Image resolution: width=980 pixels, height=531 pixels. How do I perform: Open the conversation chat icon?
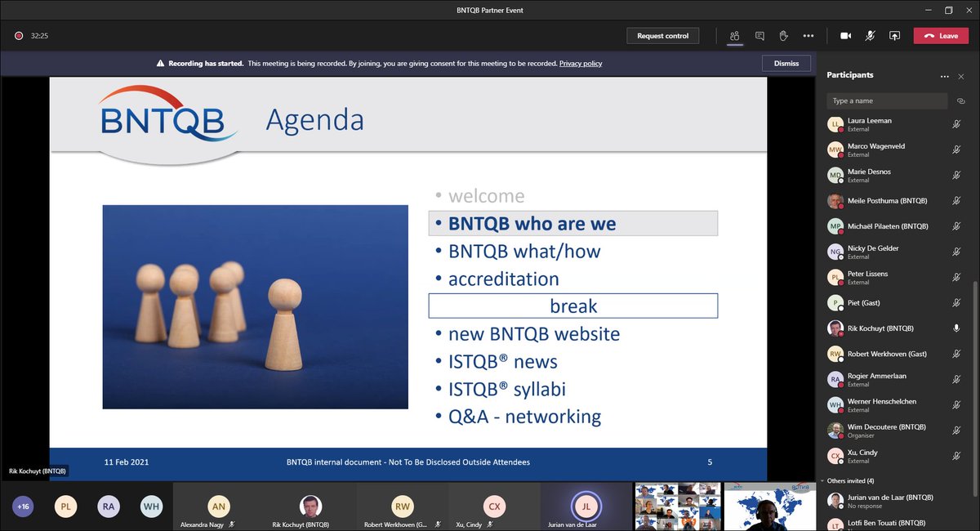(759, 36)
